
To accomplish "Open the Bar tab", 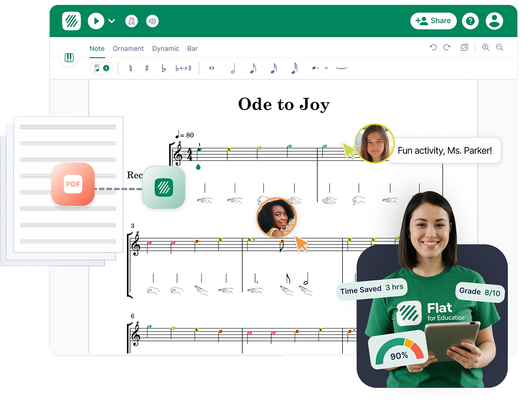I will coord(192,49).
